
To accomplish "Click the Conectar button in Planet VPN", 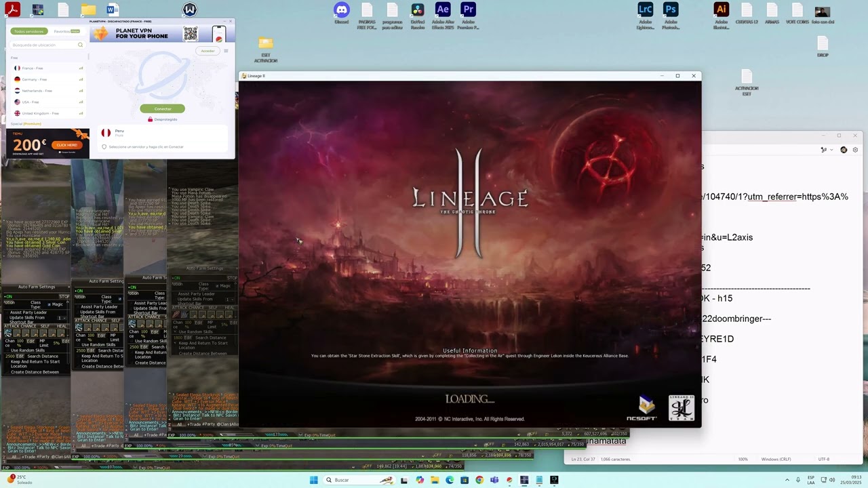I will [163, 108].
